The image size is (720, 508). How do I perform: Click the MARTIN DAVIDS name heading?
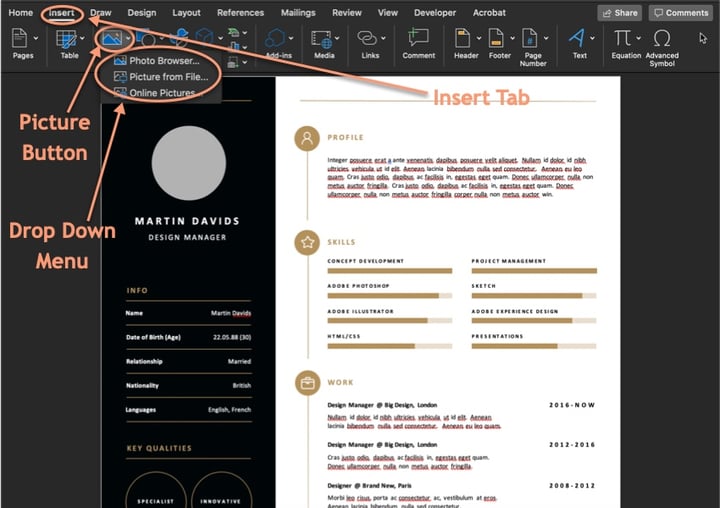click(x=187, y=221)
